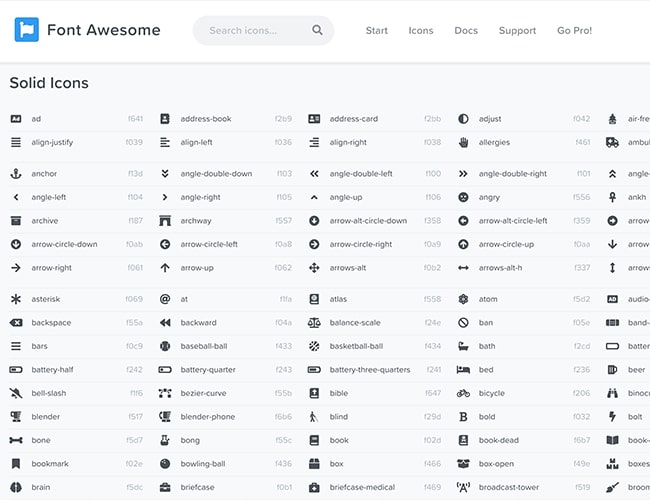Click the search magnifier icon

(317, 30)
